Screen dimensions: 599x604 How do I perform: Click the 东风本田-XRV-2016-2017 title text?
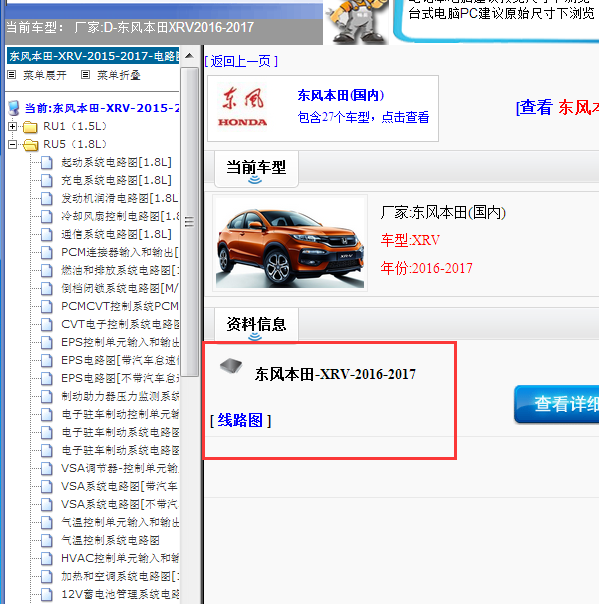[x=335, y=374]
